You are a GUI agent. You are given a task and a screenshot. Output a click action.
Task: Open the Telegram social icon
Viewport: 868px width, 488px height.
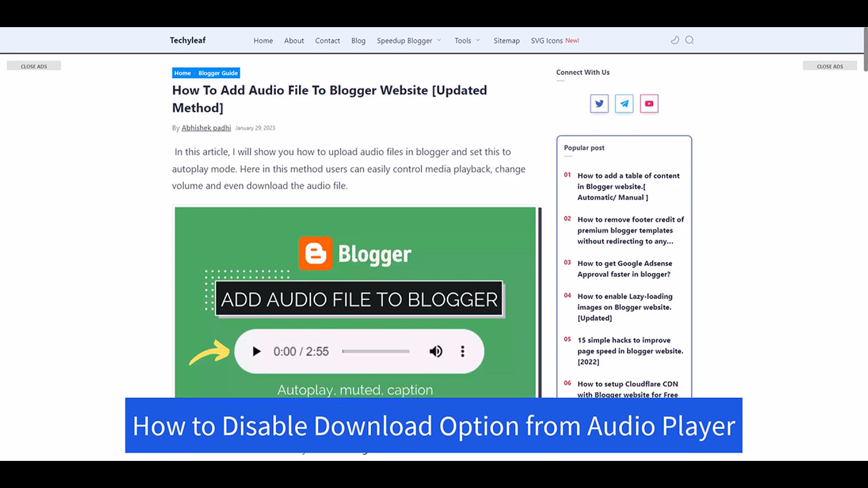click(624, 103)
